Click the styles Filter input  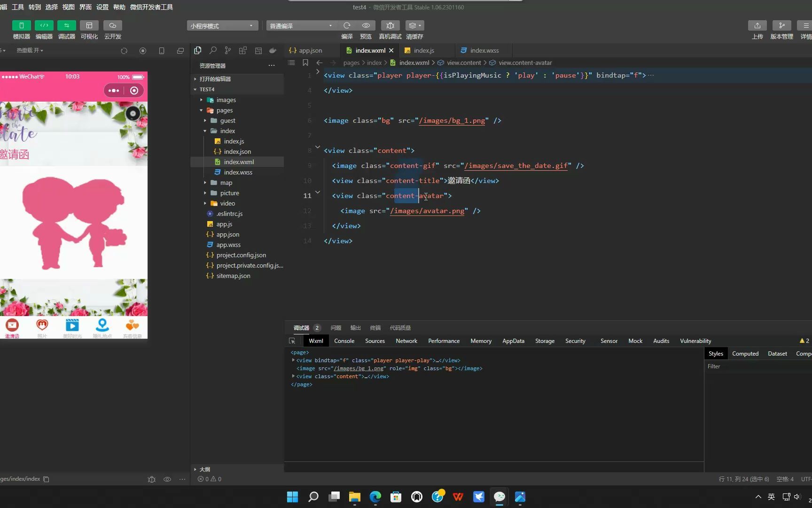(x=757, y=366)
